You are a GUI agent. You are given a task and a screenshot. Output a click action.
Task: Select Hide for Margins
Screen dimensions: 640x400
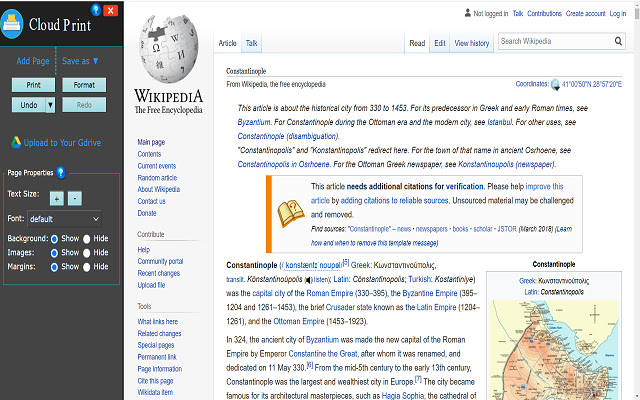point(87,267)
